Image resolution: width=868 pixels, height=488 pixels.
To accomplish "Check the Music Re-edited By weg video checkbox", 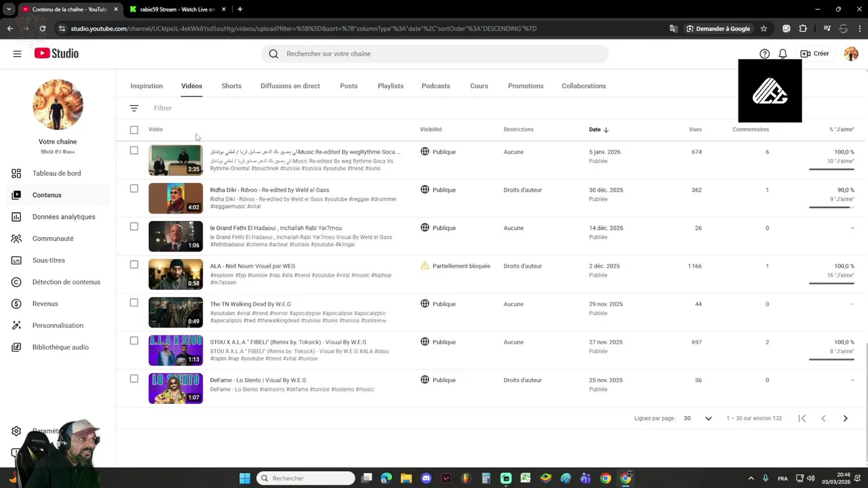I will click(134, 150).
